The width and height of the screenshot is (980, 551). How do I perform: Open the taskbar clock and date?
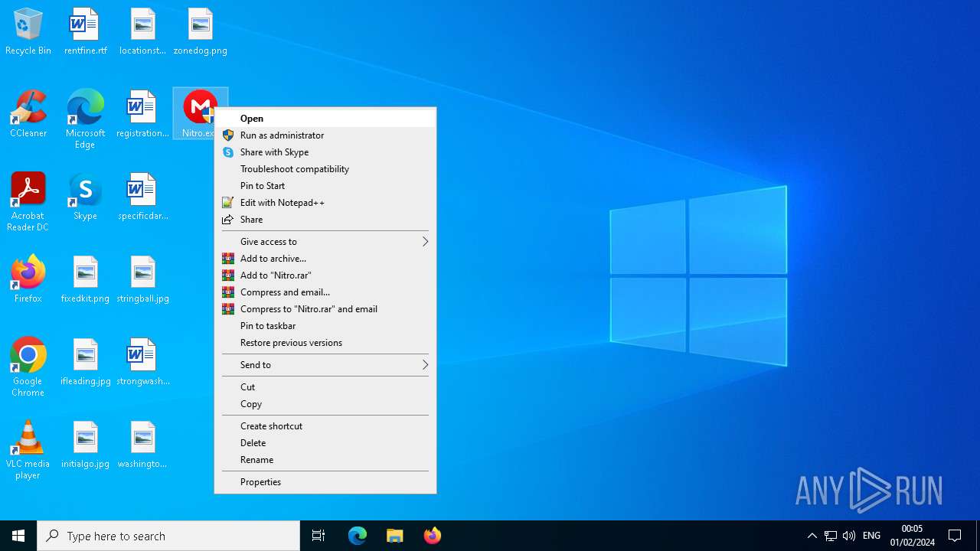(912, 536)
